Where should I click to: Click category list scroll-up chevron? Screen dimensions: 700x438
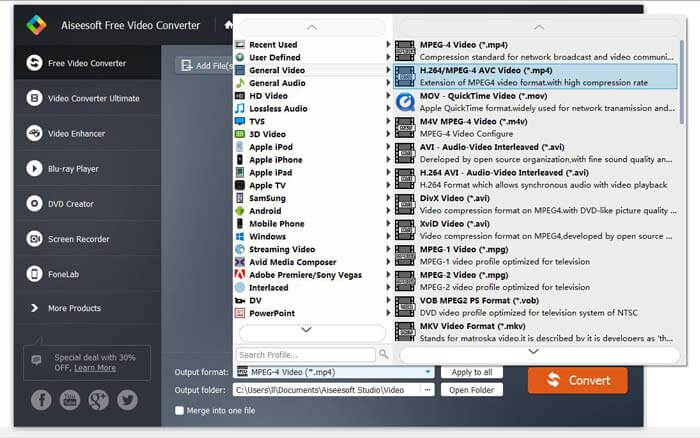click(x=312, y=27)
